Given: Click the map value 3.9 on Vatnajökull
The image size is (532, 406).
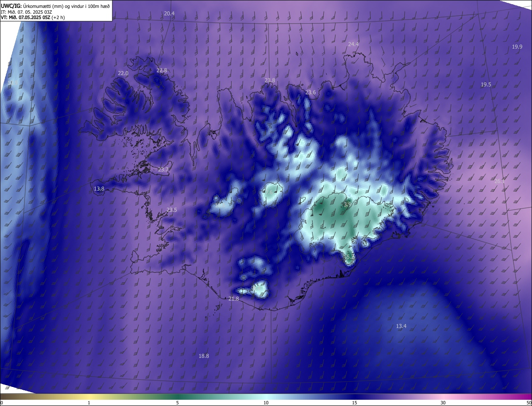Looking at the screenshot, I should tap(347, 204).
